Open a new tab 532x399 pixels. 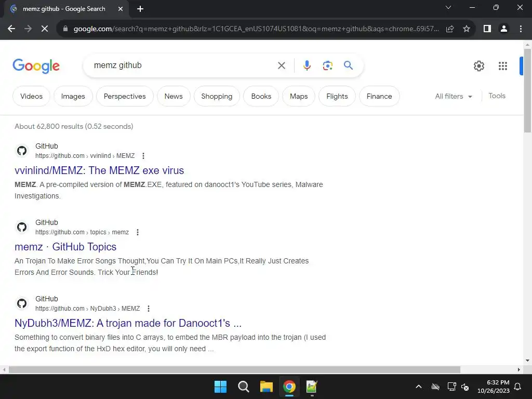[x=140, y=9]
